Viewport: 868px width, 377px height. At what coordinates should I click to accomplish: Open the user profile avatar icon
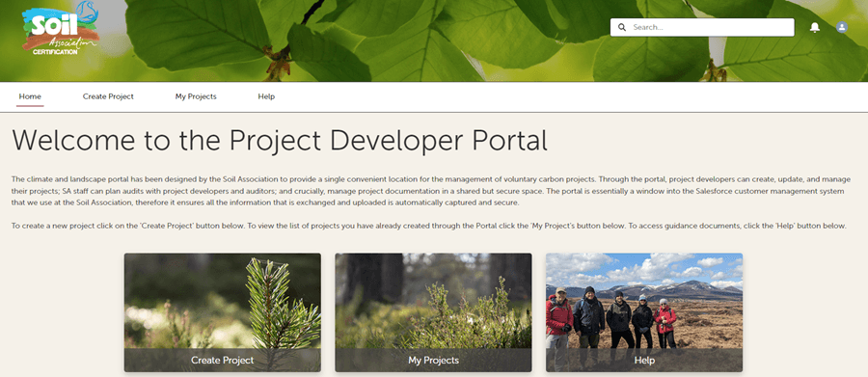coord(841,27)
